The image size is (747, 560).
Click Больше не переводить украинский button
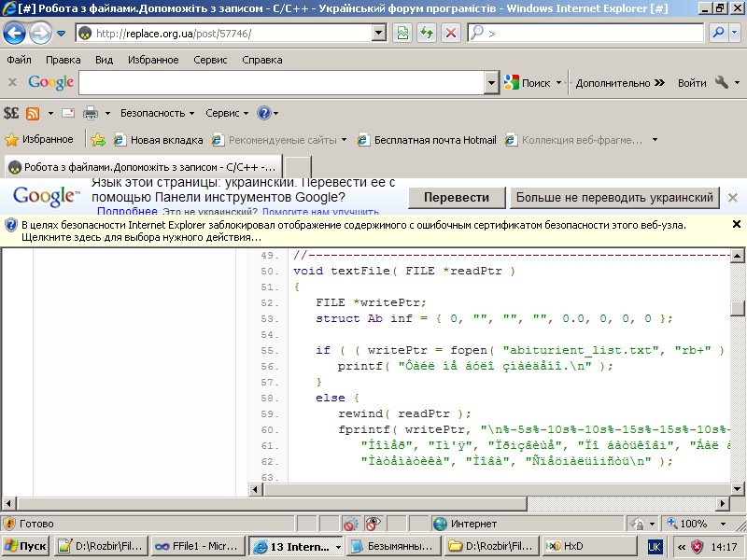[x=614, y=198]
